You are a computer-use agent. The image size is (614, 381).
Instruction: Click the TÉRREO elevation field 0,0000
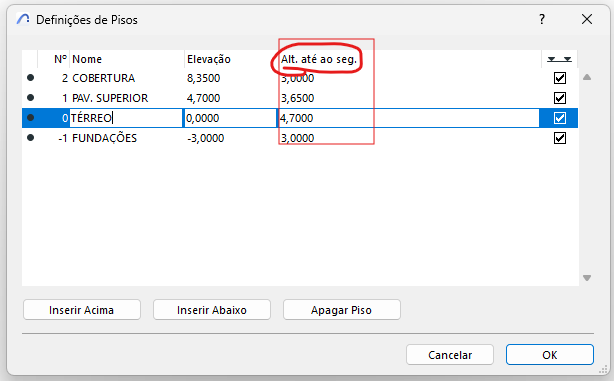[230, 118]
